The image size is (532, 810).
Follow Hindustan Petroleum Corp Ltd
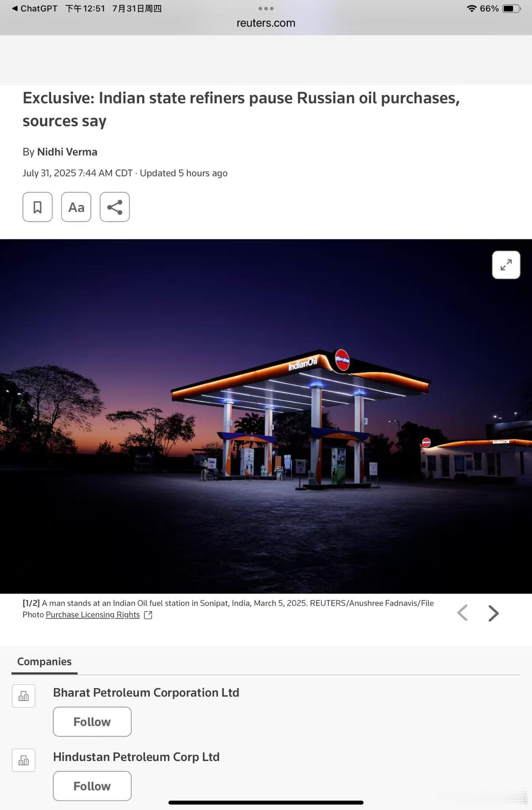[x=92, y=786]
